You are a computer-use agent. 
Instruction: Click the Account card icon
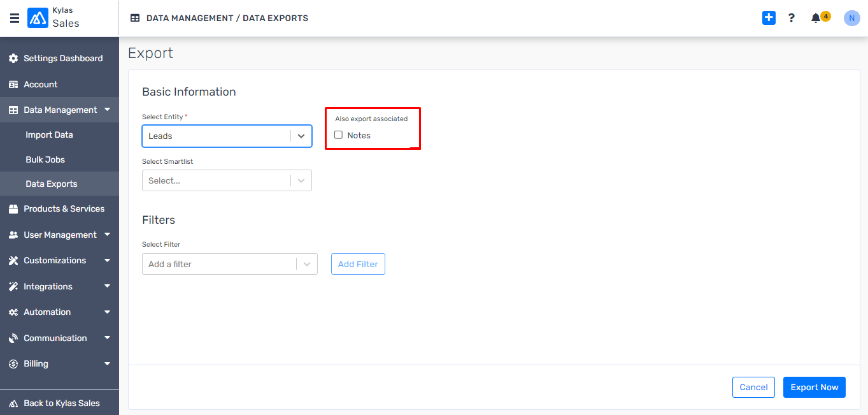[x=13, y=84]
